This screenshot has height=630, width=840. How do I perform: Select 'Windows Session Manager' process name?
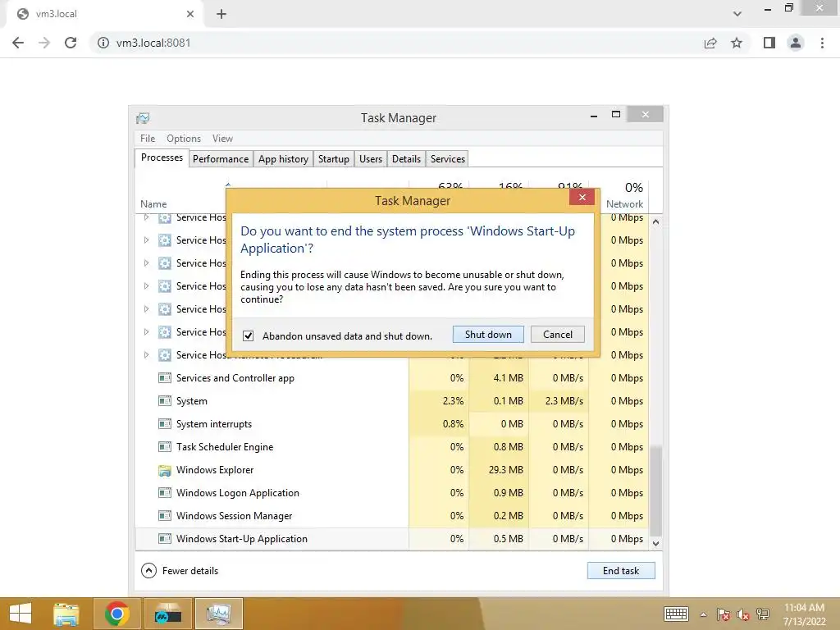point(234,516)
